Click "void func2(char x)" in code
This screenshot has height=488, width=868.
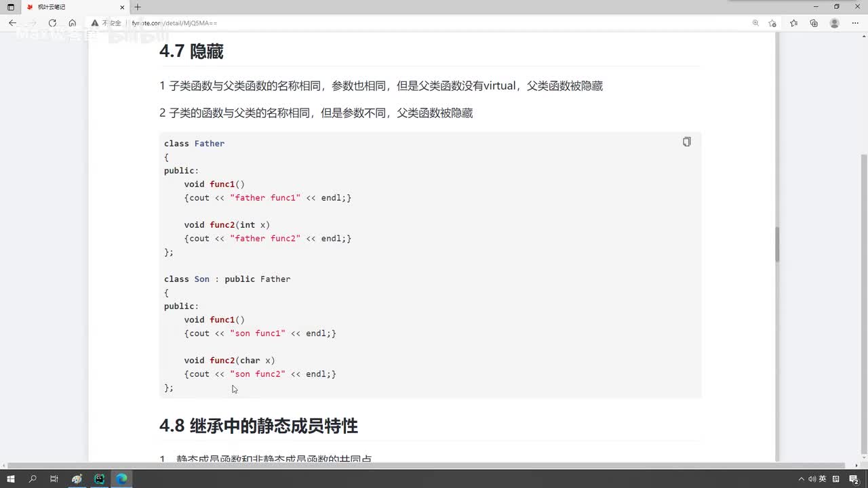[230, 361]
